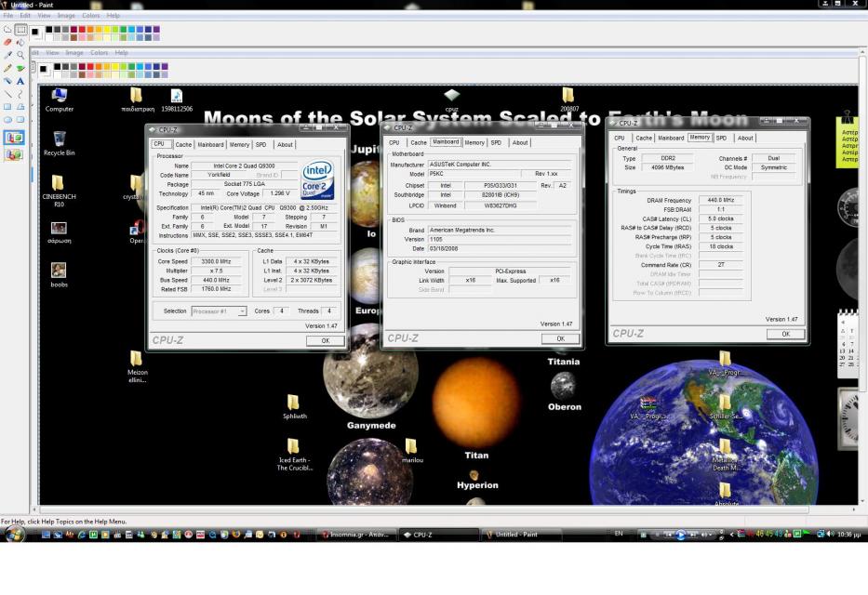The height and width of the screenshot is (595, 868).
Task: Open Mainboard tab in CPU-Z processor window
Action: (210, 145)
